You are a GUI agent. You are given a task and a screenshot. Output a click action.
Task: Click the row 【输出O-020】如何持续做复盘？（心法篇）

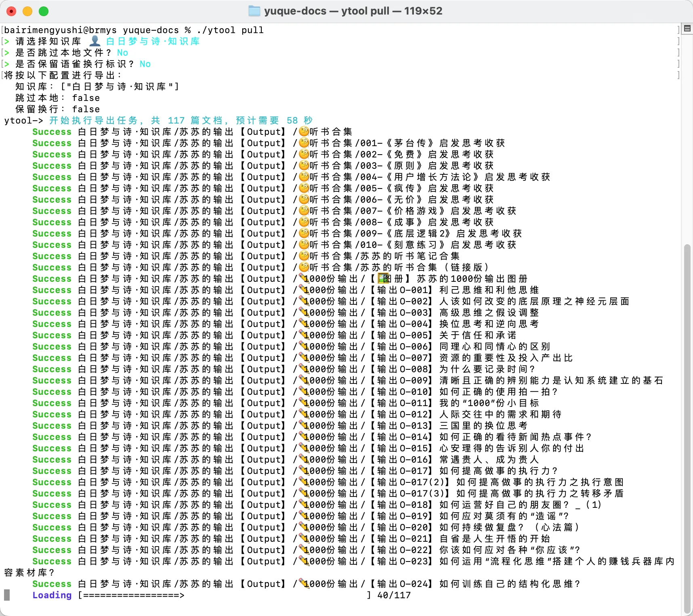(x=307, y=527)
